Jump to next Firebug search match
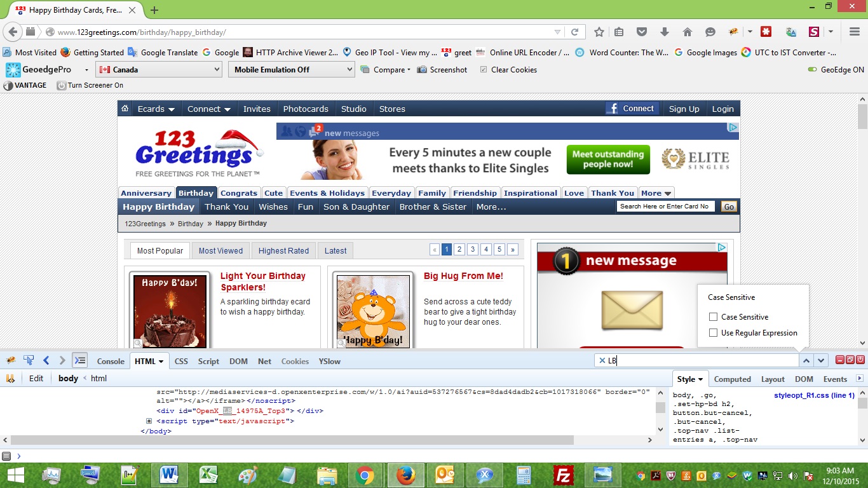Viewport: 868px width, 488px height. (x=822, y=360)
